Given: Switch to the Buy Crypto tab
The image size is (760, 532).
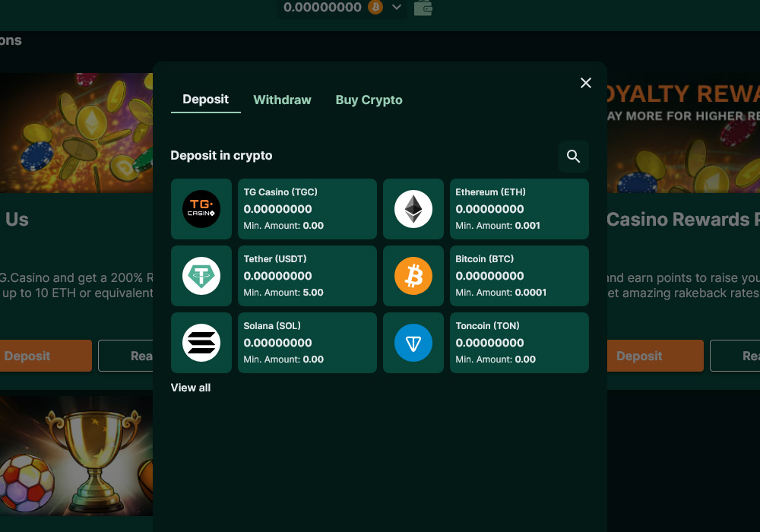Looking at the screenshot, I should 369,100.
